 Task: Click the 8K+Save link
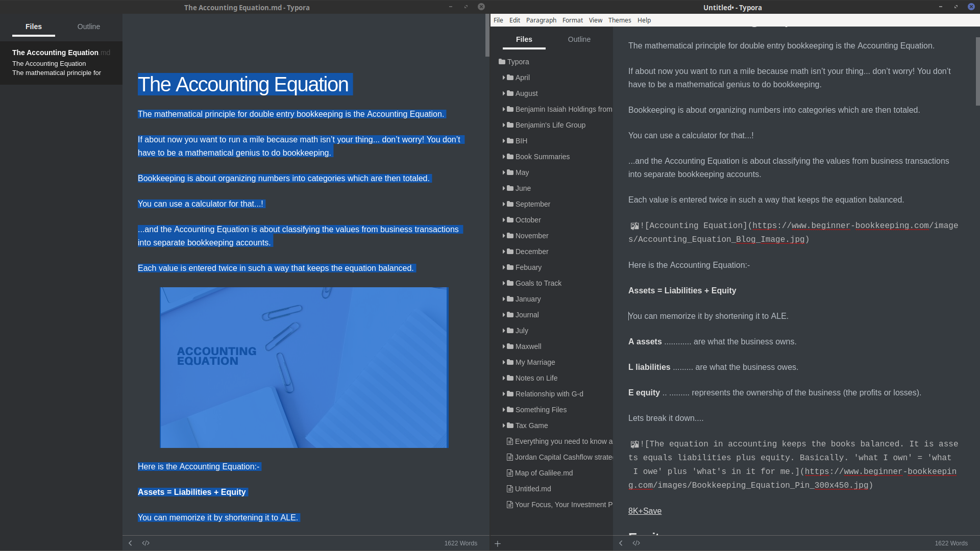tap(644, 511)
